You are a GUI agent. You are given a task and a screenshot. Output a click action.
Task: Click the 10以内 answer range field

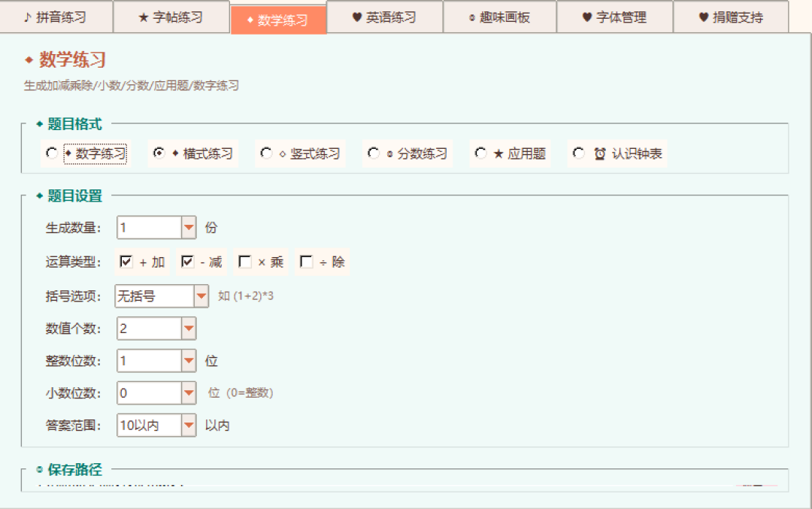point(149,426)
